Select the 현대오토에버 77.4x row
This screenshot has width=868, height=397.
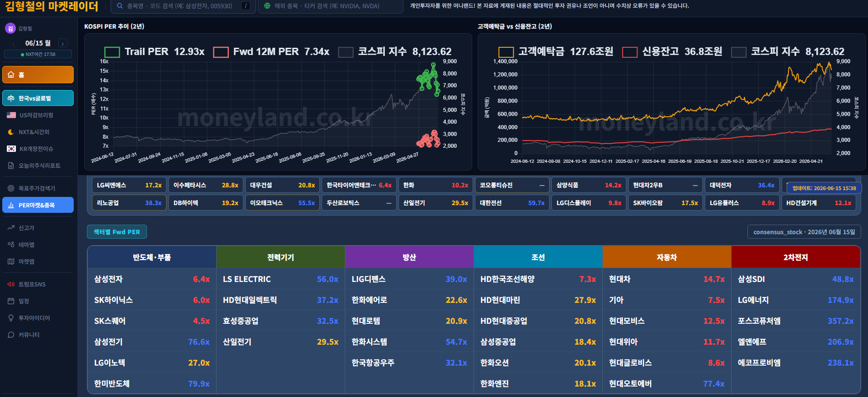(x=667, y=384)
